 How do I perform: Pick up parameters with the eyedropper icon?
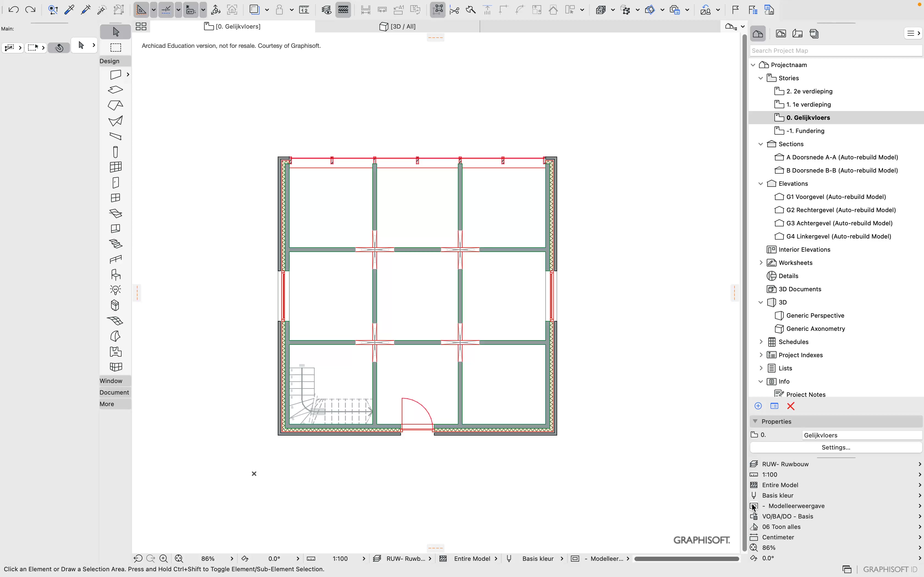(69, 10)
